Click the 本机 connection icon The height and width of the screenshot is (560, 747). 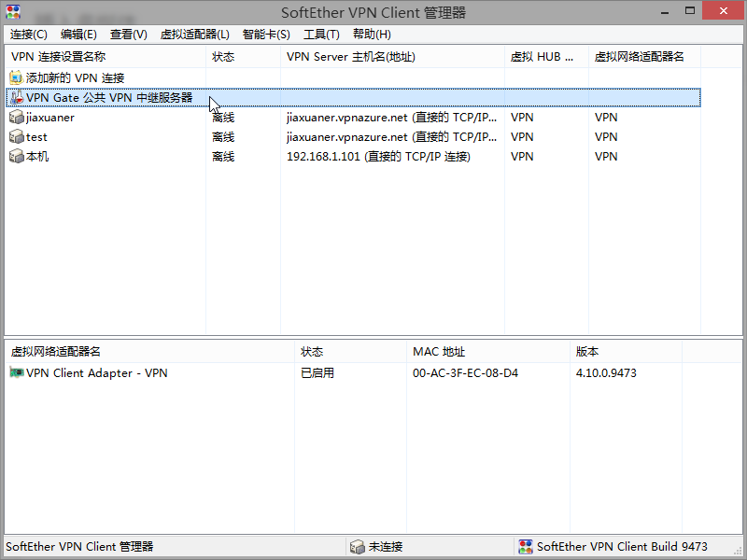click(17, 156)
